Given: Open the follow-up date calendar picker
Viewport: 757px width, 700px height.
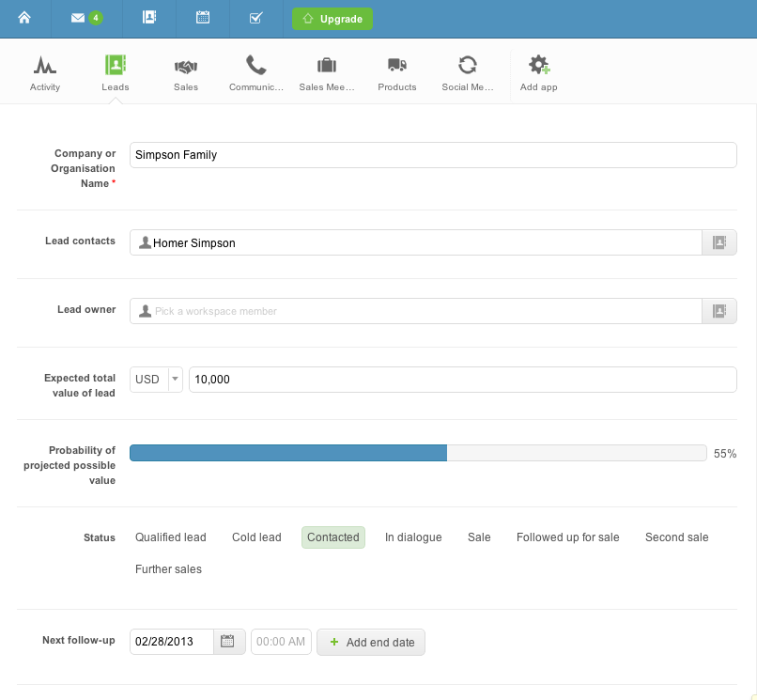Looking at the screenshot, I should [229, 642].
